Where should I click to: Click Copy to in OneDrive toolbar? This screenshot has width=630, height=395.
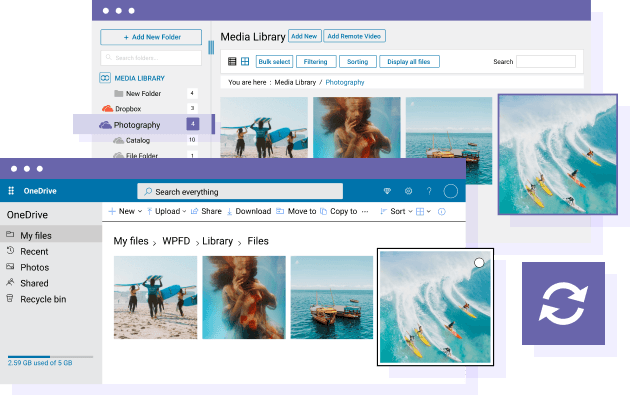point(339,211)
